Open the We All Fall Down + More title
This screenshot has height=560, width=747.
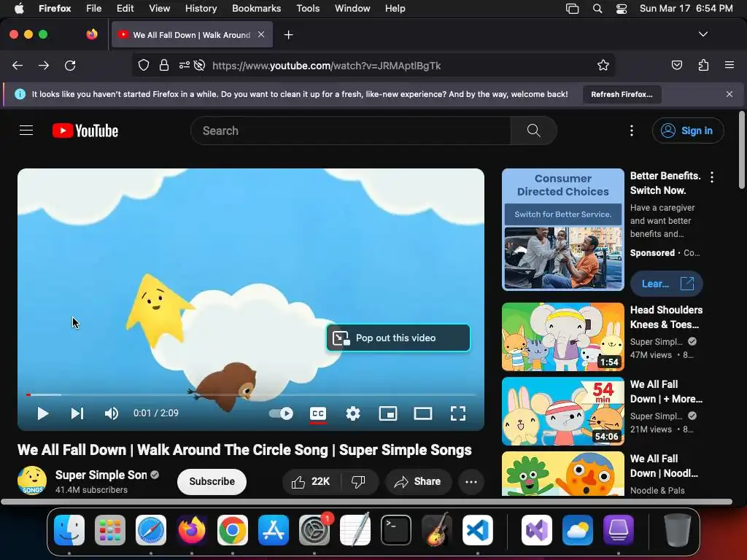[x=666, y=392]
